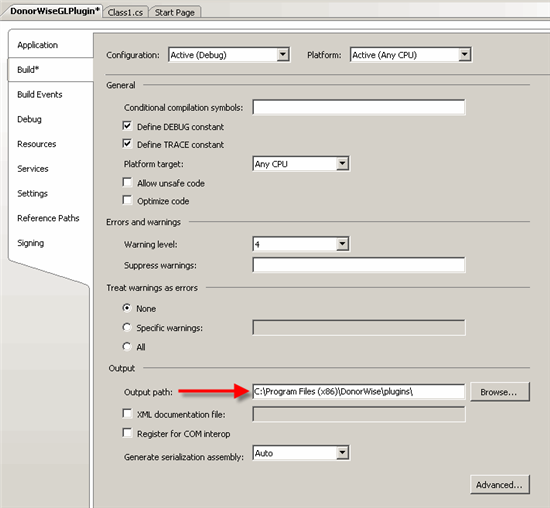Viewport: 550px width, 508px height.
Task: Enable Allow unsafe code checkbox
Action: 127,182
